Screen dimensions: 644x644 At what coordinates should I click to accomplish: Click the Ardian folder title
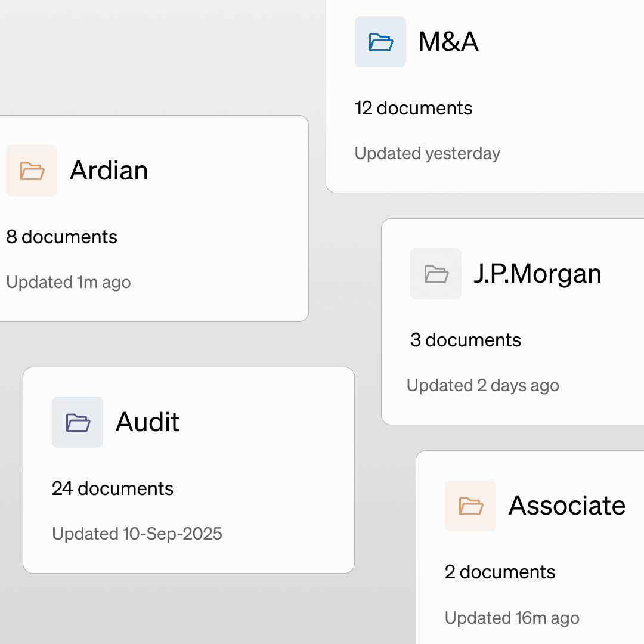(109, 171)
